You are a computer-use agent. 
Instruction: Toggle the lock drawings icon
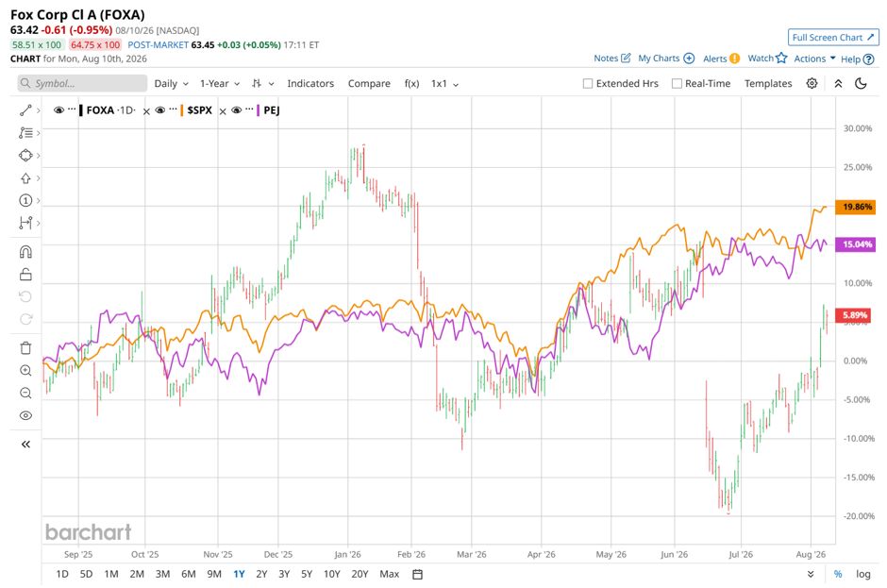pos(25,275)
